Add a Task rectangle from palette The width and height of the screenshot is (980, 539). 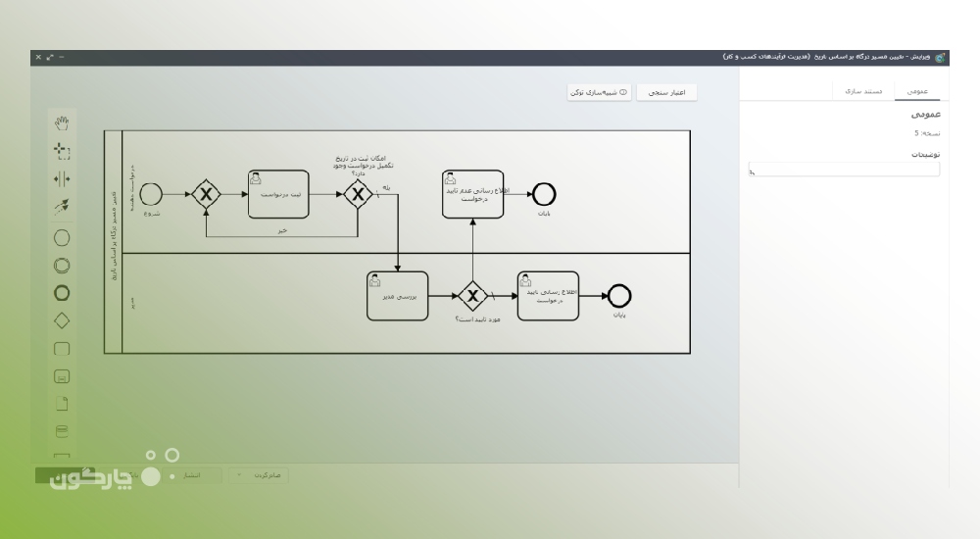pyautogui.click(x=62, y=348)
